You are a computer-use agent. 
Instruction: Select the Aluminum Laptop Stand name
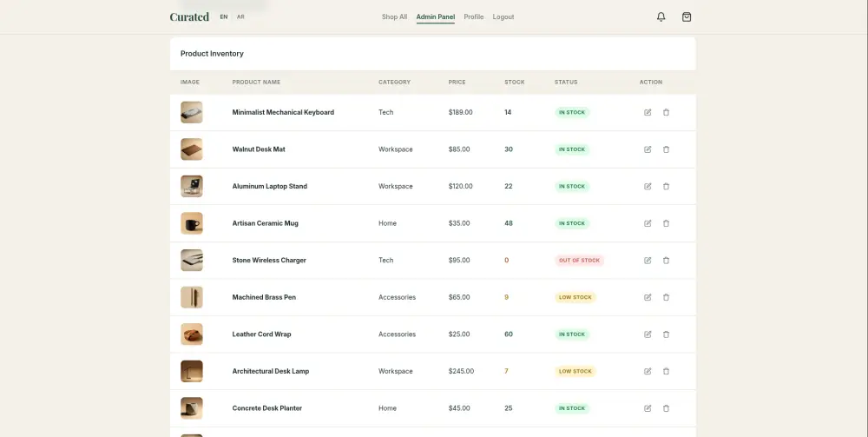tap(270, 187)
